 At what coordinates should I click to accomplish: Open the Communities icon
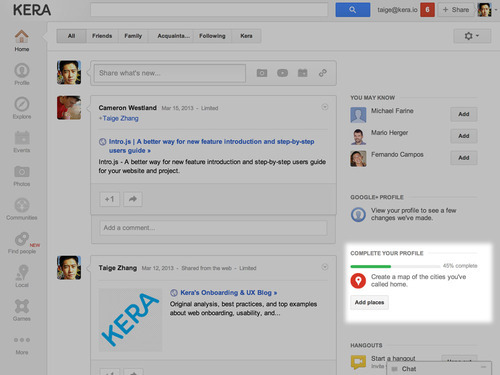[x=22, y=205]
